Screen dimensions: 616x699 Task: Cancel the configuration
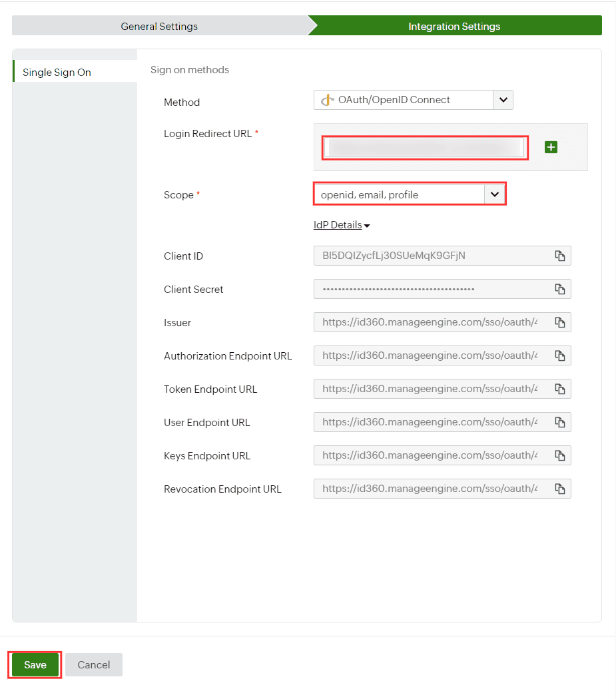point(94,664)
